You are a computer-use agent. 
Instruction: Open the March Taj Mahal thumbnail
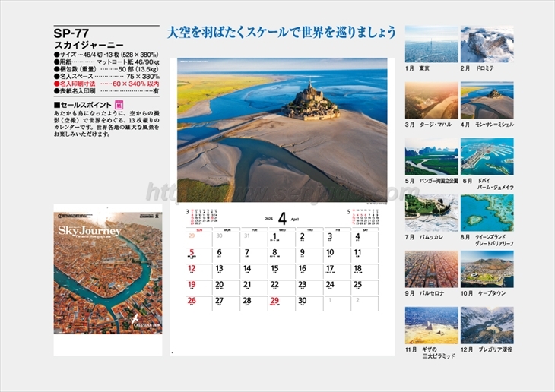(x=431, y=100)
